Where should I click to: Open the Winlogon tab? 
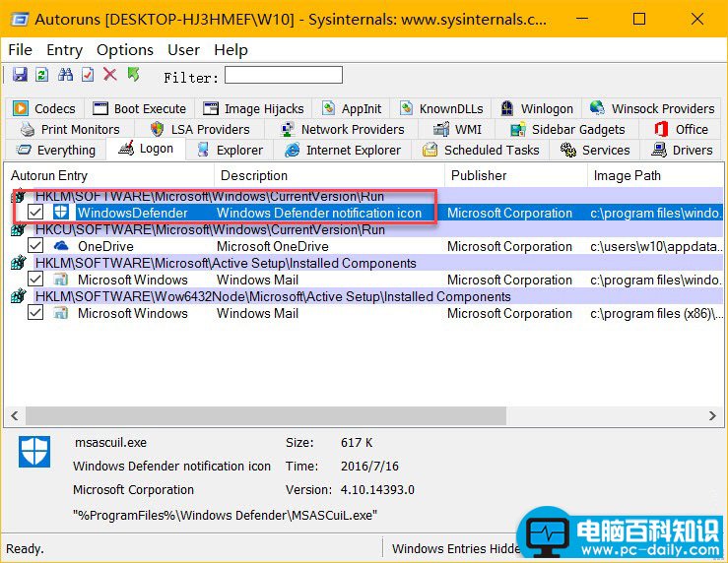point(537,108)
